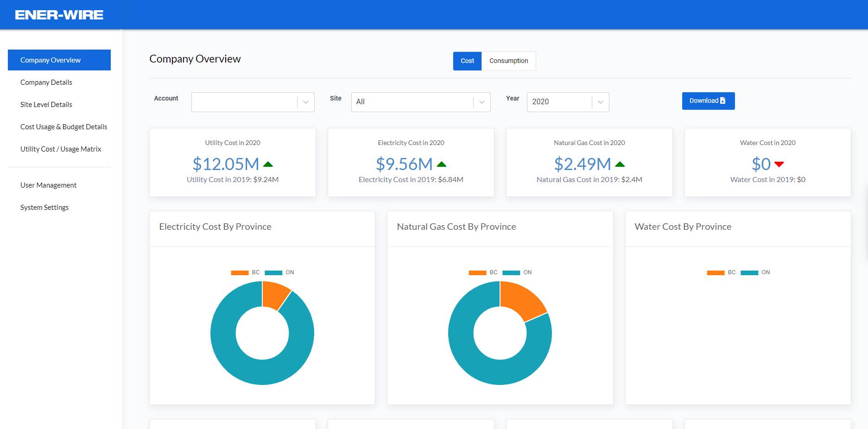Click the 'Electricity Cost By Province' heading
Image resolution: width=868 pixels, height=429 pixels.
[x=215, y=227]
